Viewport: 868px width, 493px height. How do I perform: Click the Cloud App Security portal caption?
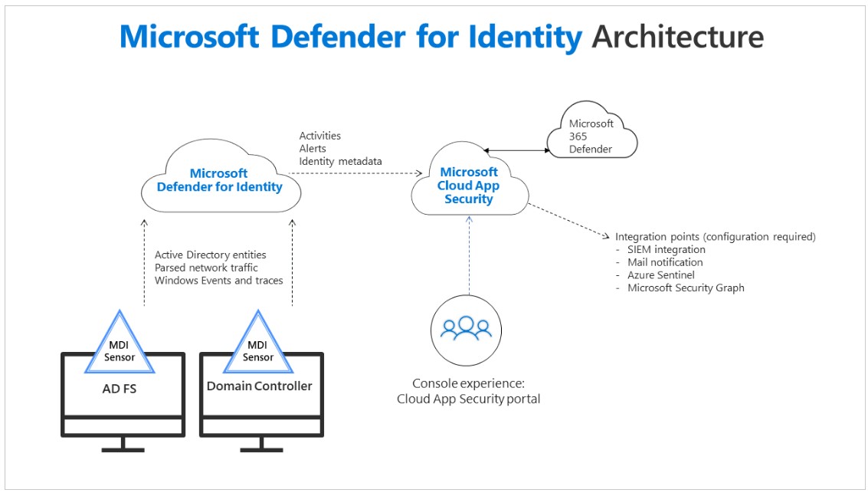468,399
